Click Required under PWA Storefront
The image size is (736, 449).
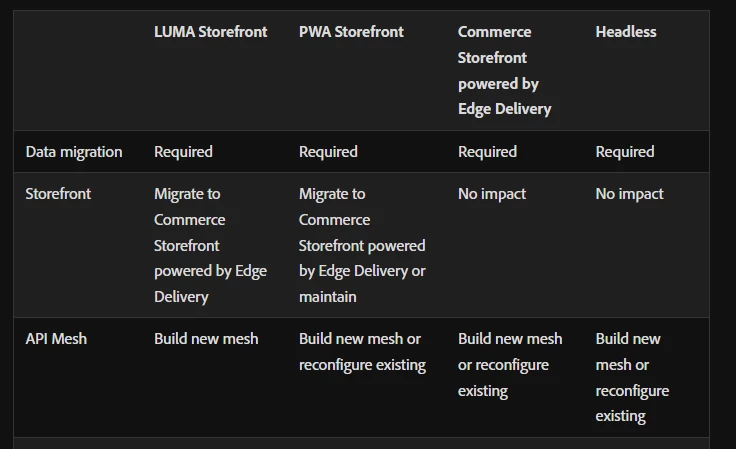coord(328,152)
